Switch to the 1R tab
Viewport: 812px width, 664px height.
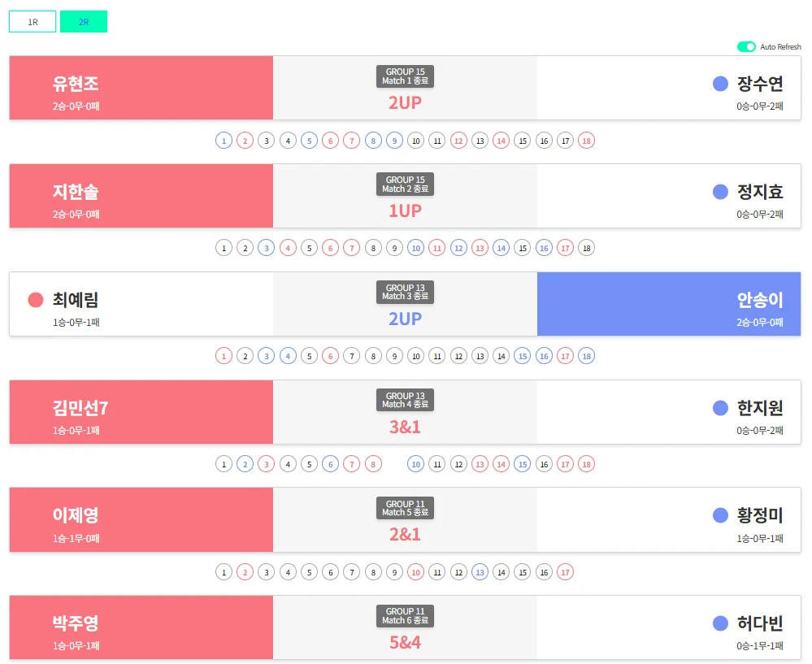tap(32, 22)
